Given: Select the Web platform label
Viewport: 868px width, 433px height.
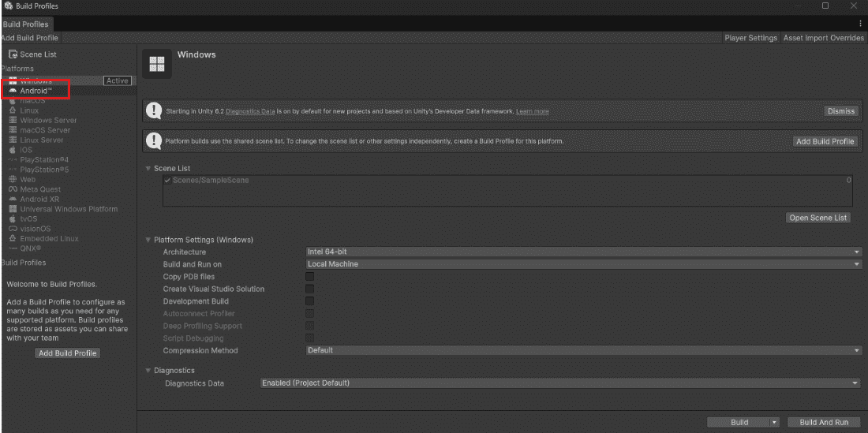Looking at the screenshot, I should (x=28, y=179).
